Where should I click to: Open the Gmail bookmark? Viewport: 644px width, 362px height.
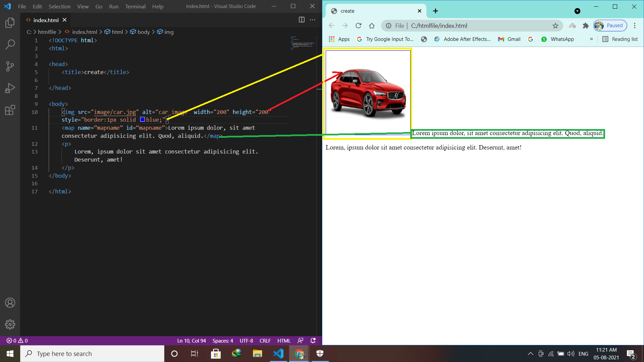[x=509, y=39]
